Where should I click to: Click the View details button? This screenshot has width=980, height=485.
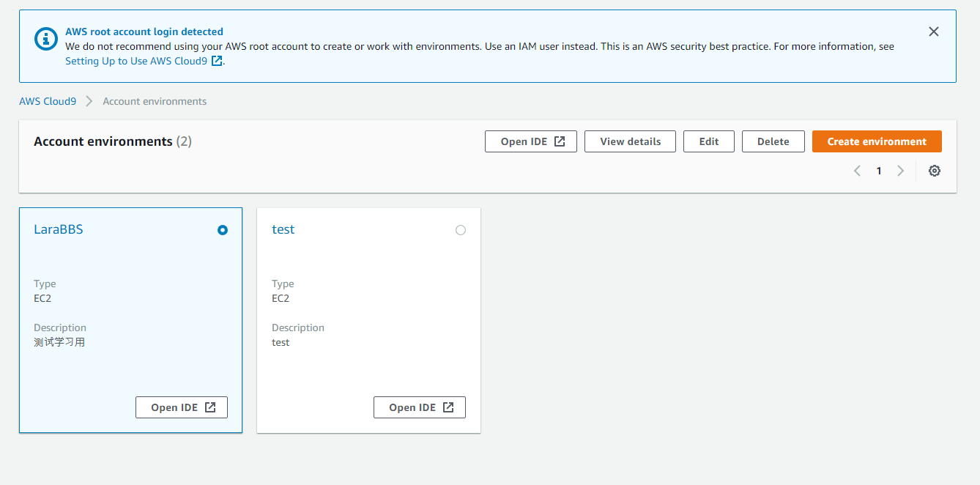coord(631,141)
